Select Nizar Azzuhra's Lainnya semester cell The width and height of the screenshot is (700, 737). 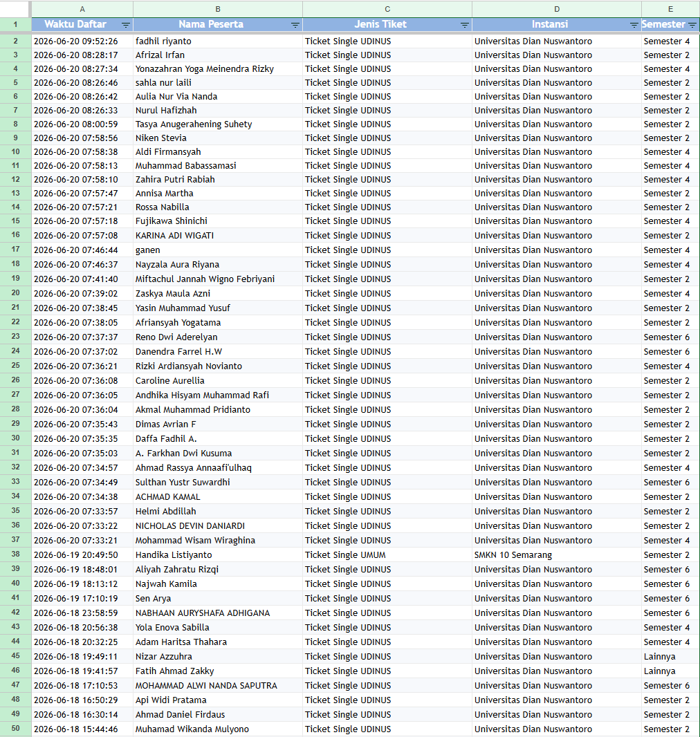pyautogui.click(x=670, y=657)
